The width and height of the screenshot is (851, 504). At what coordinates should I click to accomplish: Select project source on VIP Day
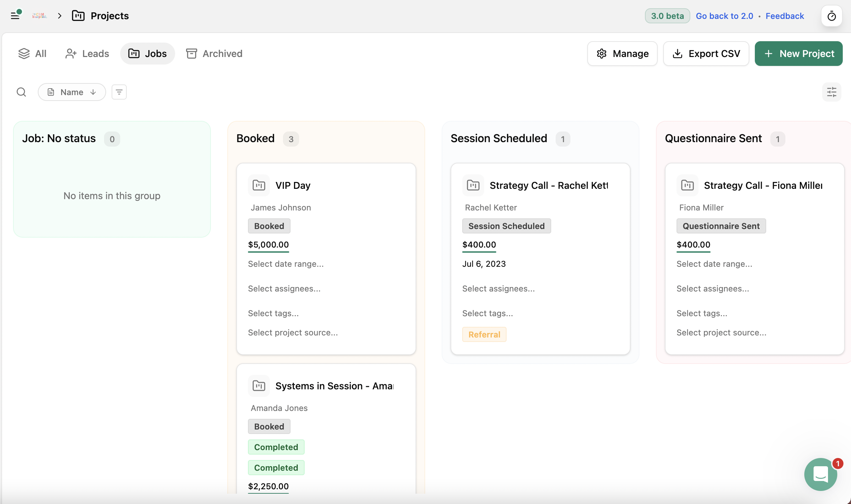tap(293, 333)
